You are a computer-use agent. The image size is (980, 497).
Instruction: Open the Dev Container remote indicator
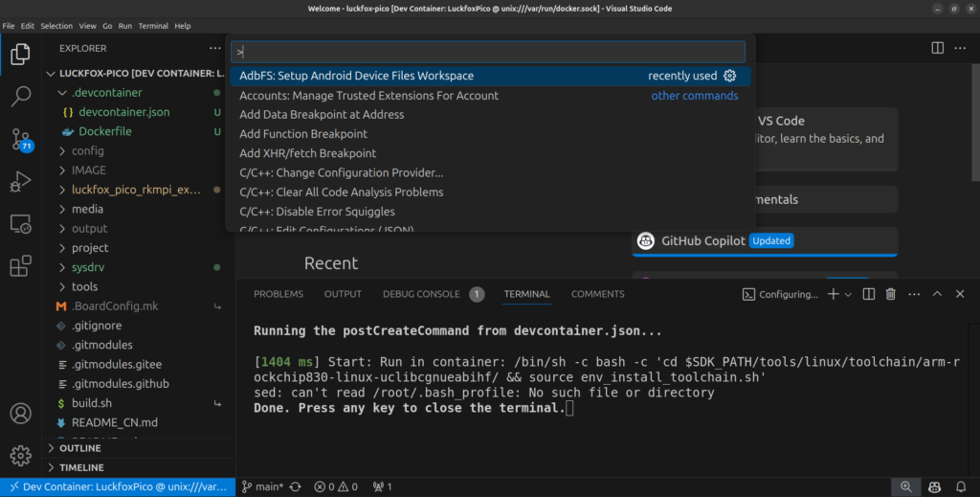(118, 487)
